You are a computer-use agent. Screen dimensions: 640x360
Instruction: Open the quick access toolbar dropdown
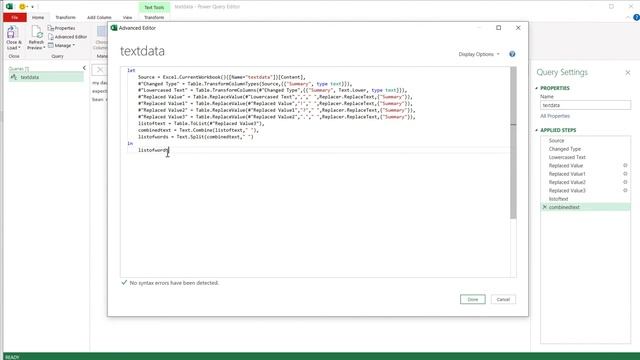tap(33, 7)
